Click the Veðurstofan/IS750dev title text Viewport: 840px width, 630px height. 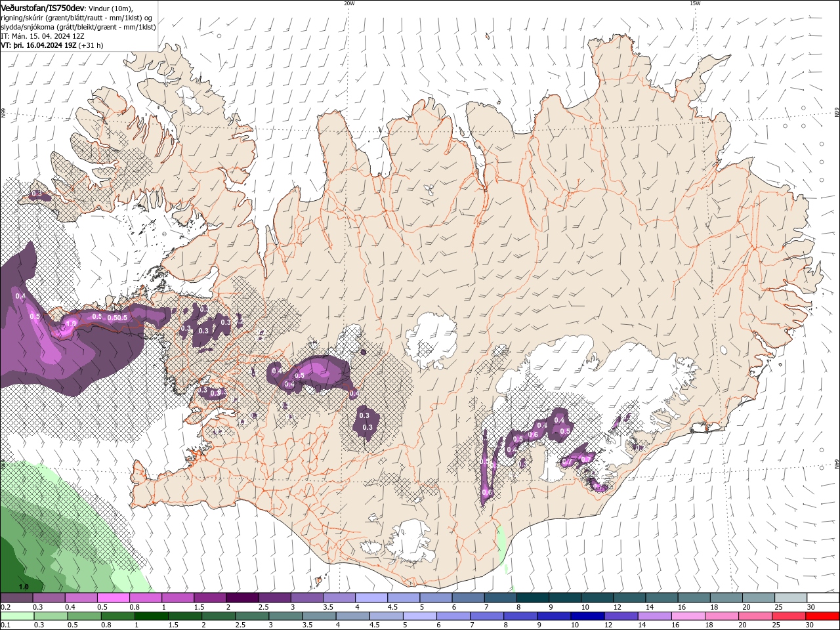point(42,8)
